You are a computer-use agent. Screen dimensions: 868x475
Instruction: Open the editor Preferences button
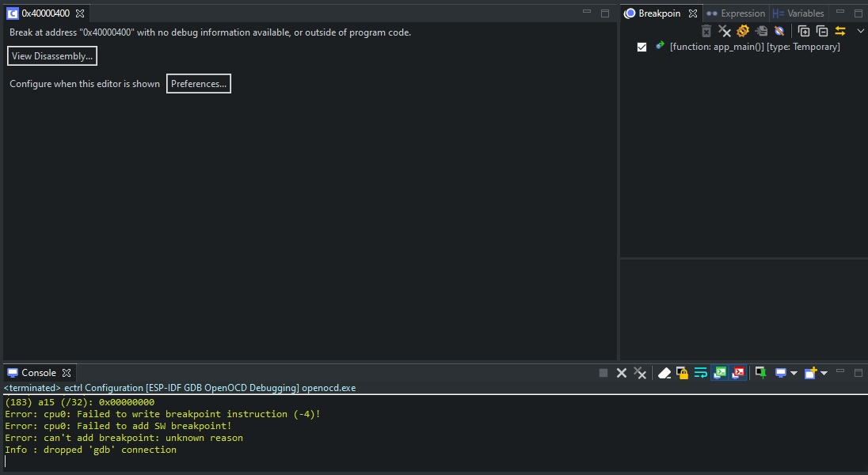[x=199, y=84]
